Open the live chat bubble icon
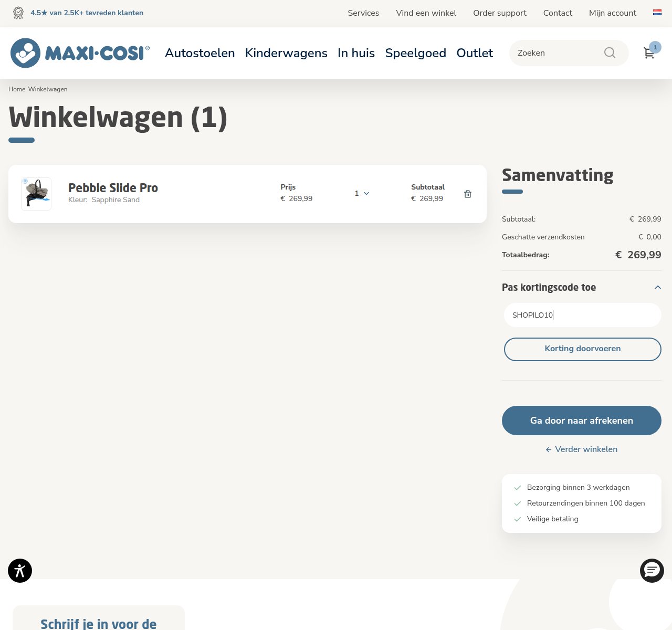 (652, 571)
